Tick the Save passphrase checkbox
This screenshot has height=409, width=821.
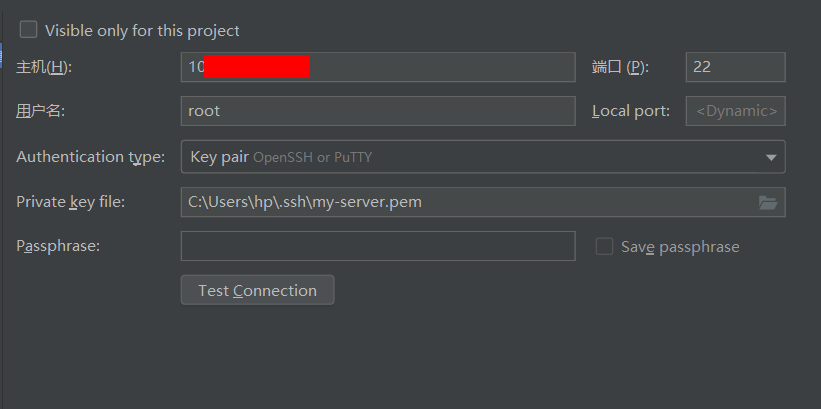tap(604, 246)
